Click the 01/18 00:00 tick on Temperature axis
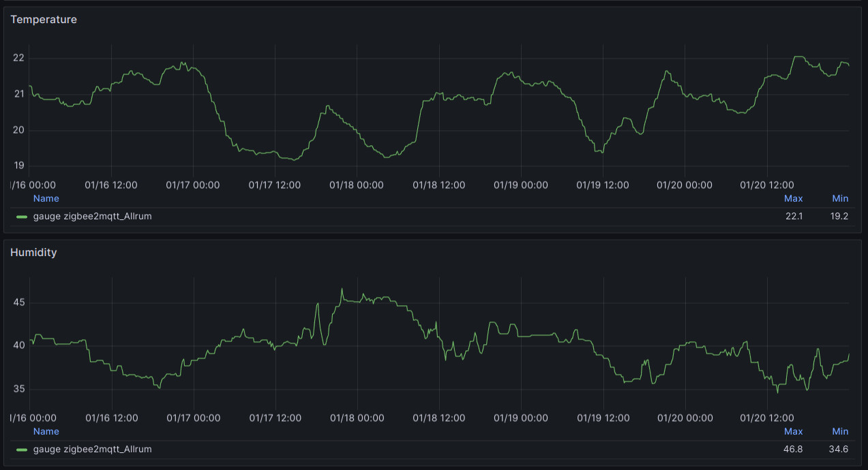The height and width of the screenshot is (470, 868). pyautogui.click(x=357, y=185)
